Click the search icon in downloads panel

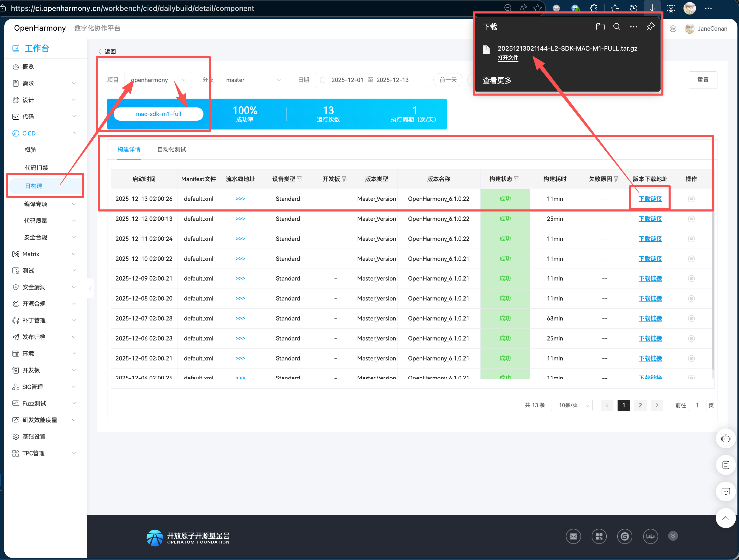click(x=617, y=27)
